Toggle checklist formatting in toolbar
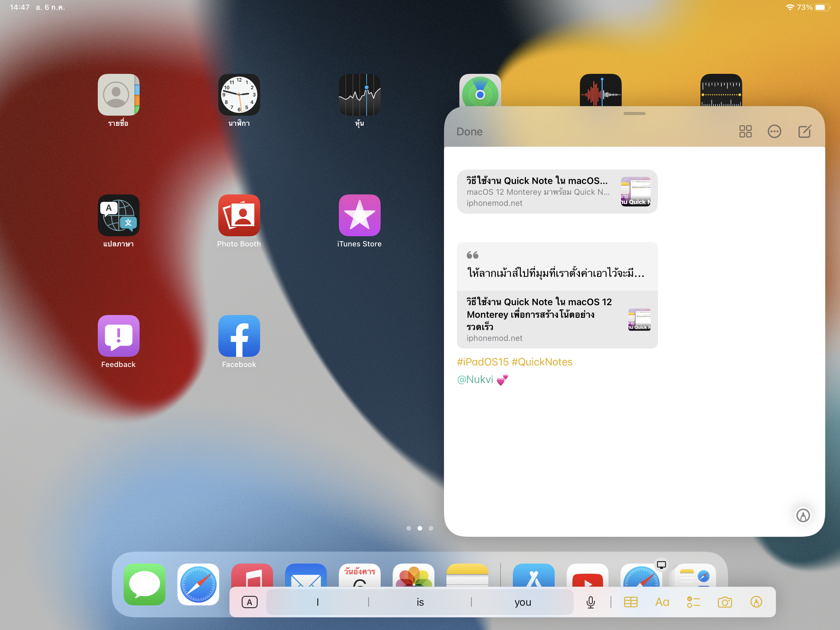Viewport: 840px width, 630px height. tap(693, 602)
